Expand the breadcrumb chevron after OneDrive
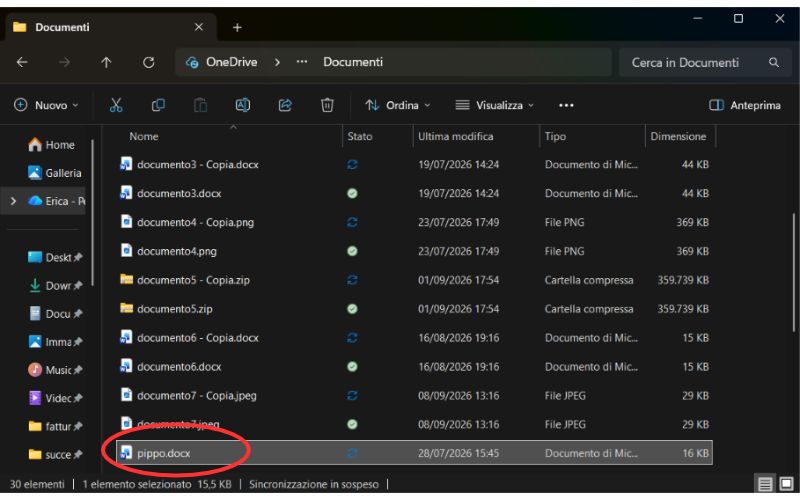 pos(277,62)
